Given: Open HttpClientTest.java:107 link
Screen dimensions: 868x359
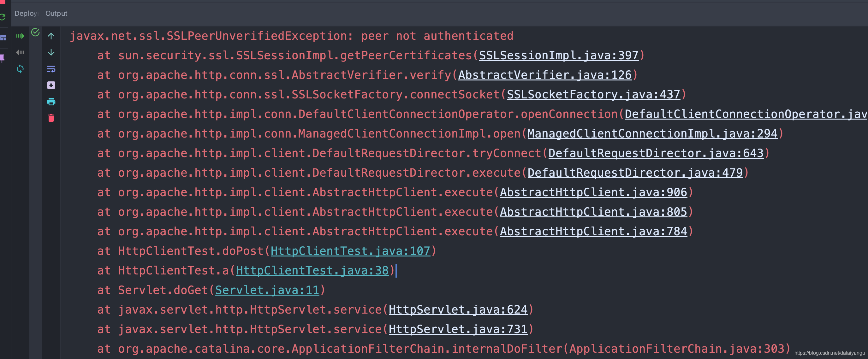Looking at the screenshot, I should pyautogui.click(x=350, y=250).
